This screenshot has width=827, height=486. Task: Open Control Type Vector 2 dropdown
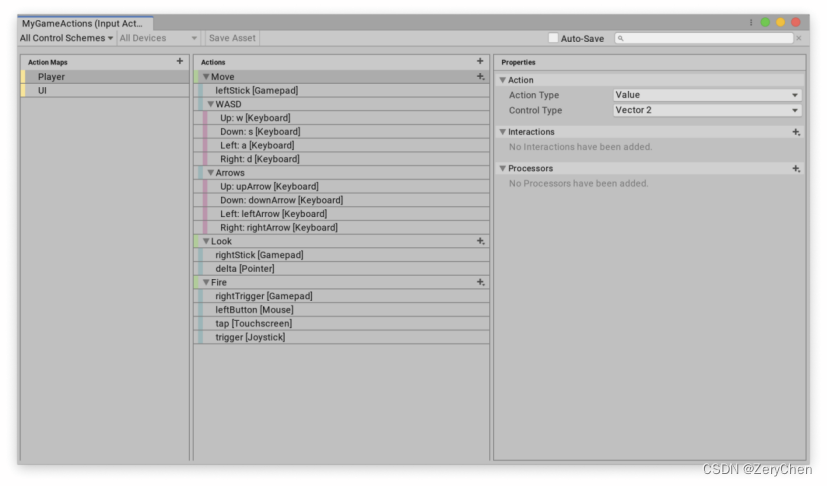click(707, 110)
